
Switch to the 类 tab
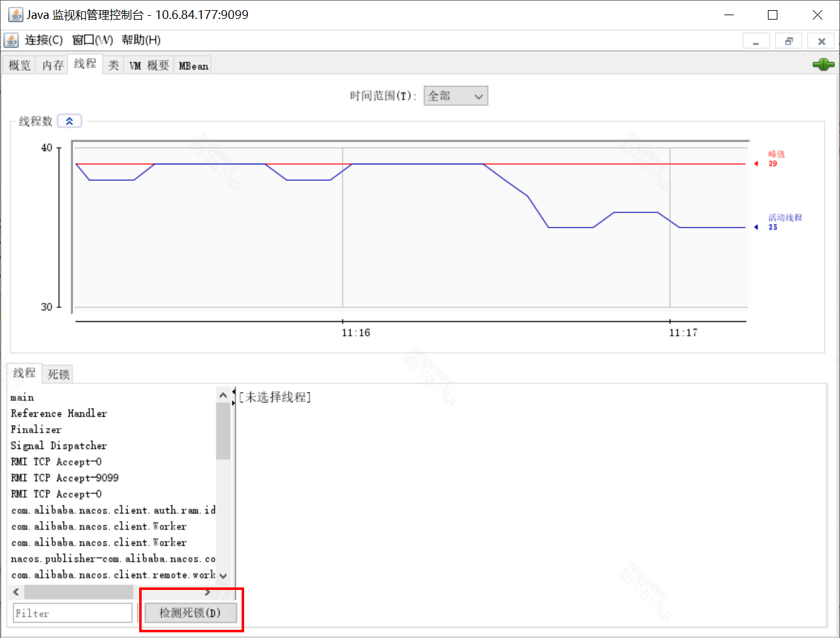pos(113,65)
